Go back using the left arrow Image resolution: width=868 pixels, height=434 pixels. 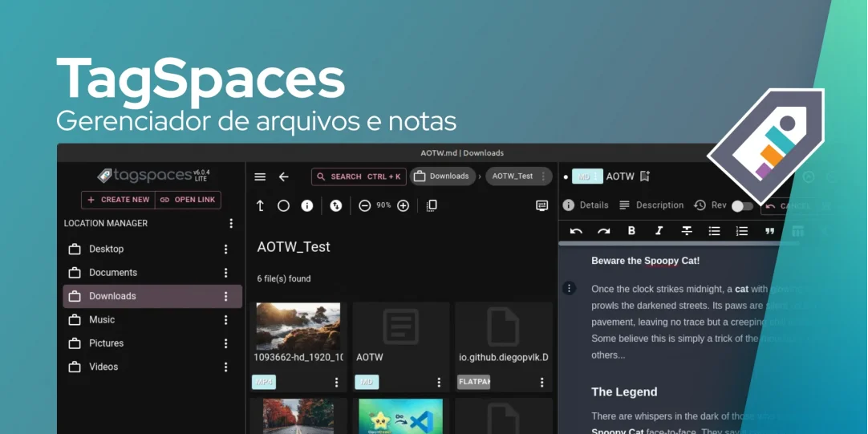tap(283, 176)
